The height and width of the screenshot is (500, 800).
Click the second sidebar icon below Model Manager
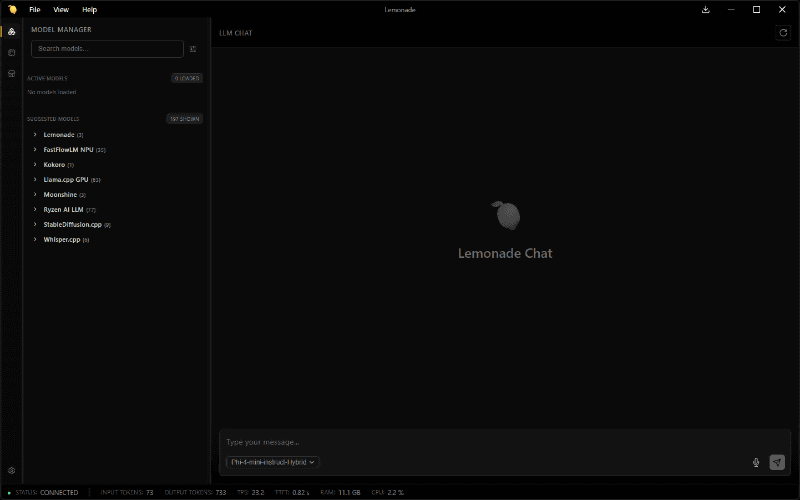11,53
